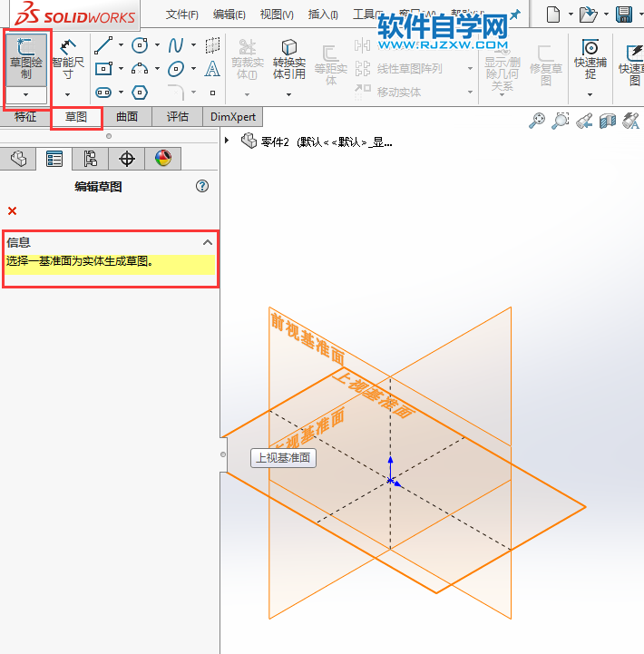Click the Previous View icon
This screenshot has width=644, height=654.
pos(584,121)
